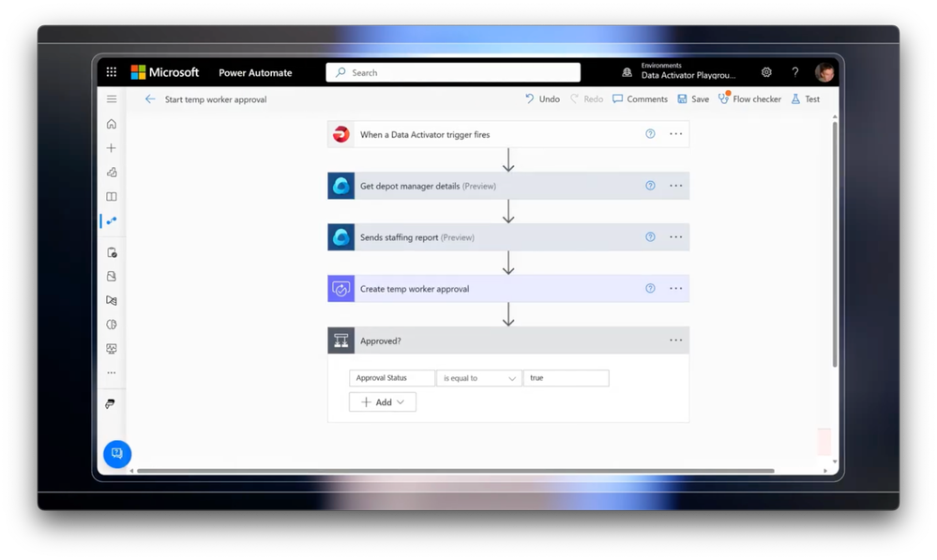The image size is (937, 560).
Task: Collapse the Approved? condition header
Action: [508, 341]
